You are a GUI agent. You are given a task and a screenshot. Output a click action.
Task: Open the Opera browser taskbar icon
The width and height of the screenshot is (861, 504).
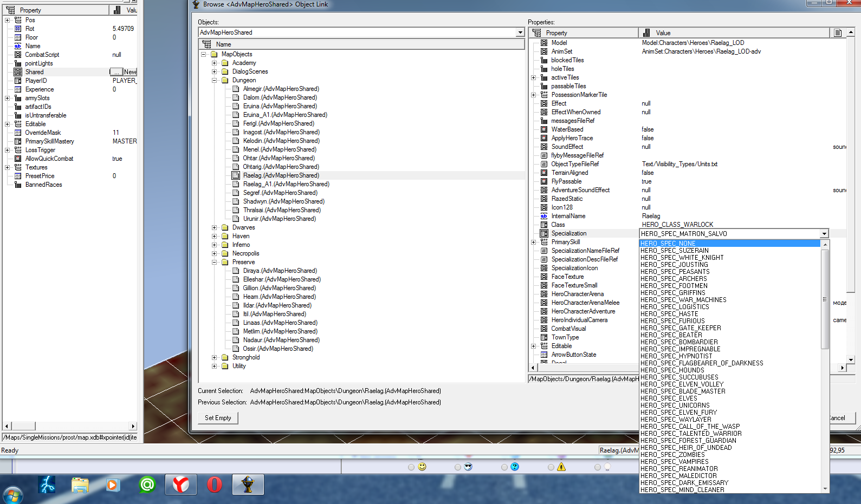tap(215, 485)
